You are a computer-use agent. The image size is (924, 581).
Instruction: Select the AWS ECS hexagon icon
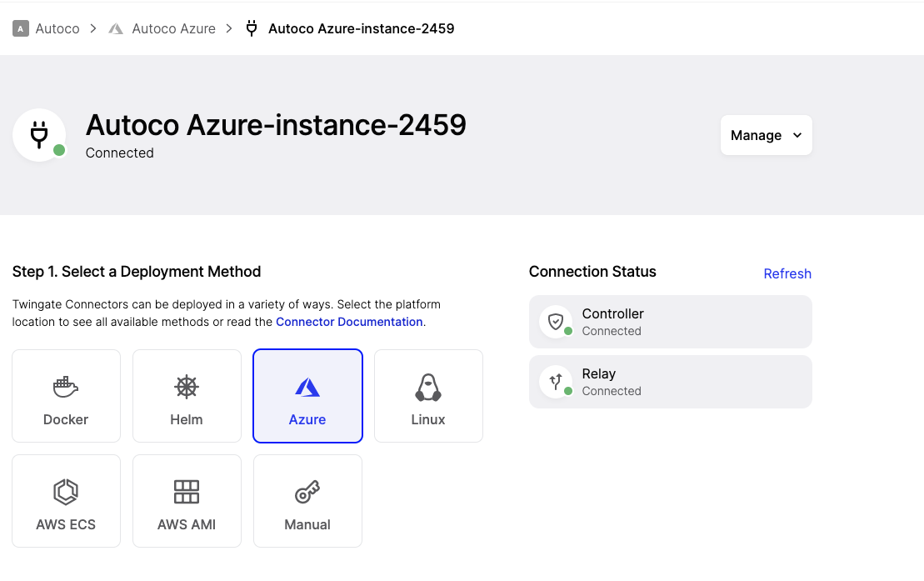coord(66,492)
